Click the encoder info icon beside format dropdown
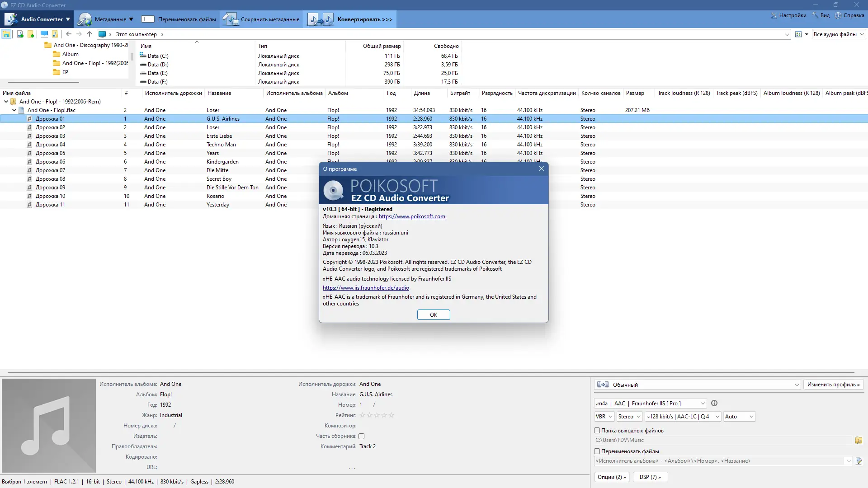This screenshot has width=868, height=488. point(714,404)
